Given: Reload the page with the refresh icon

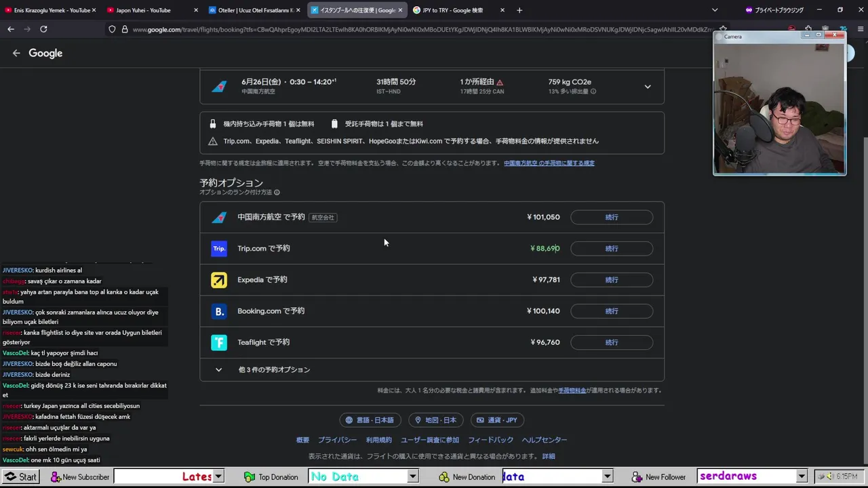Looking at the screenshot, I should pos(43,29).
